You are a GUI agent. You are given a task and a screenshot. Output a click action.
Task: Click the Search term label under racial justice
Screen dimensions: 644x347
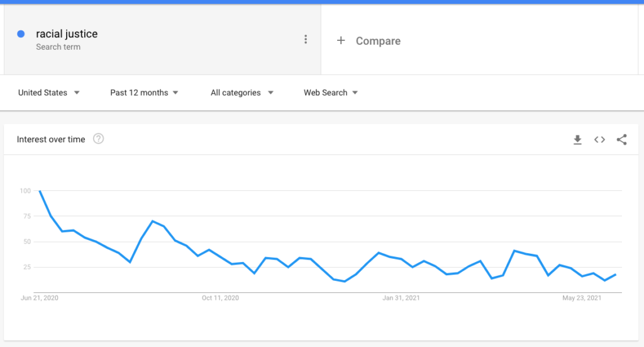coord(58,47)
